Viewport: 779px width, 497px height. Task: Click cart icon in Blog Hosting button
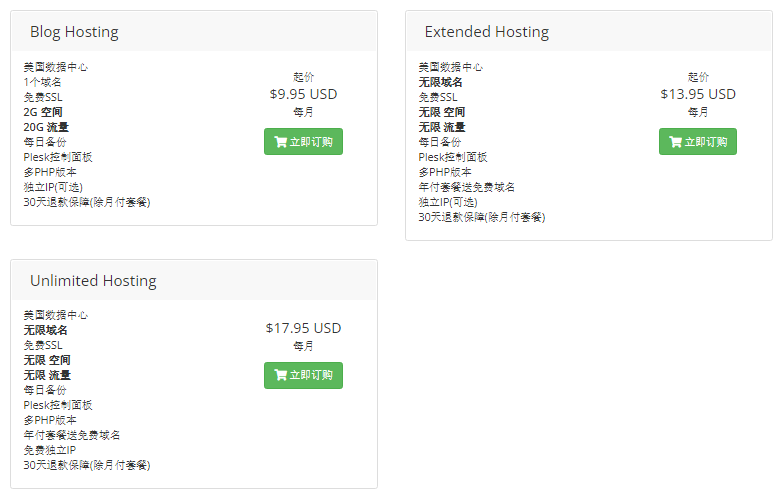click(281, 142)
